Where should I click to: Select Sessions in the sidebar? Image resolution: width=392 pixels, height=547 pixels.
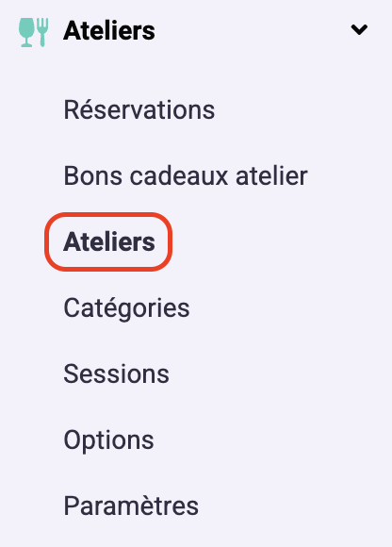click(x=117, y=374)
